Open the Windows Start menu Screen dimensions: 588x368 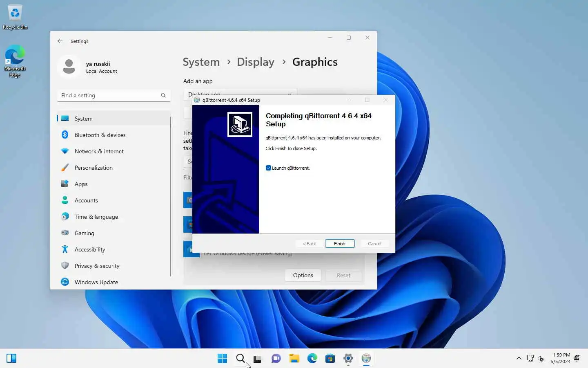(x=222, y=359)
